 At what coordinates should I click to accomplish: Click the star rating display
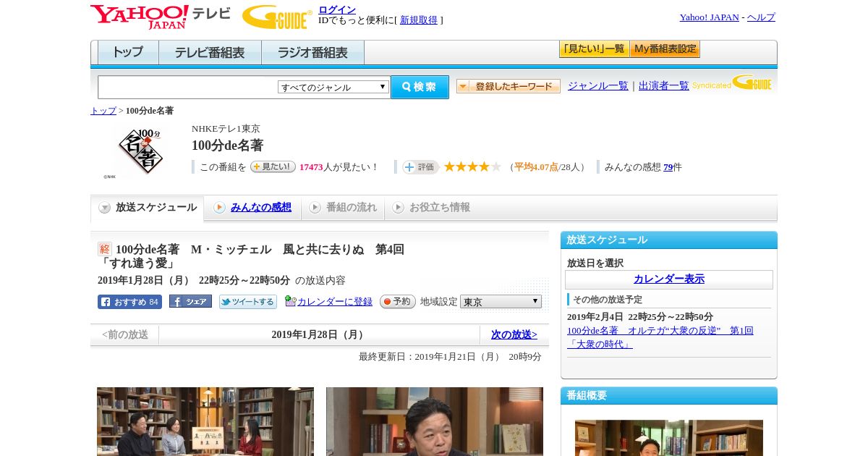[472, 166]
